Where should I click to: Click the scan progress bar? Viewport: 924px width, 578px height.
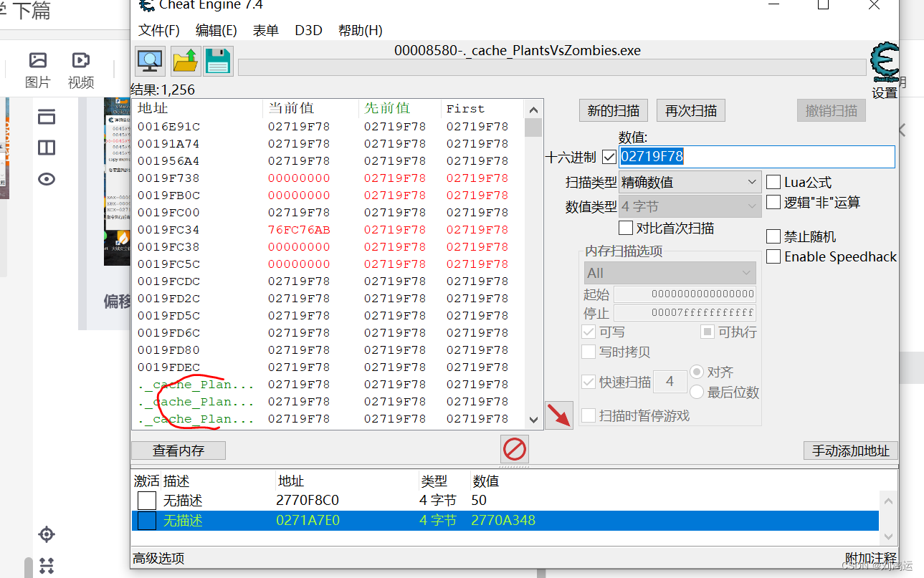(552, 67)
